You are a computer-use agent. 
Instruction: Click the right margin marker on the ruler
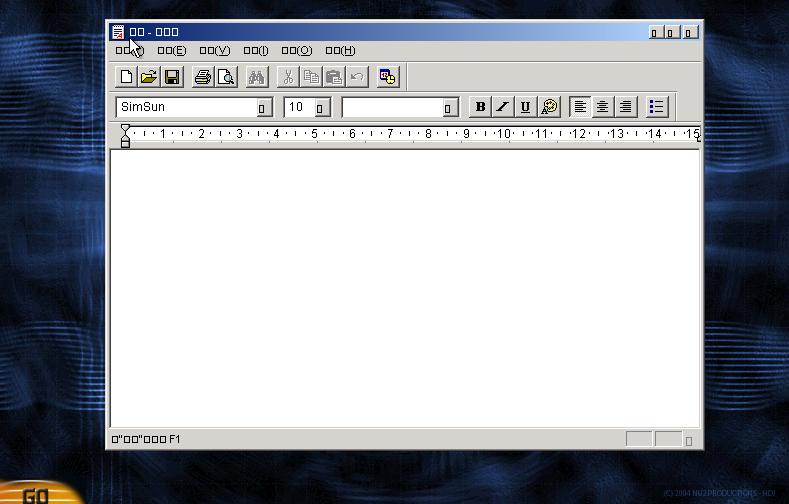[x=698, y=137]
